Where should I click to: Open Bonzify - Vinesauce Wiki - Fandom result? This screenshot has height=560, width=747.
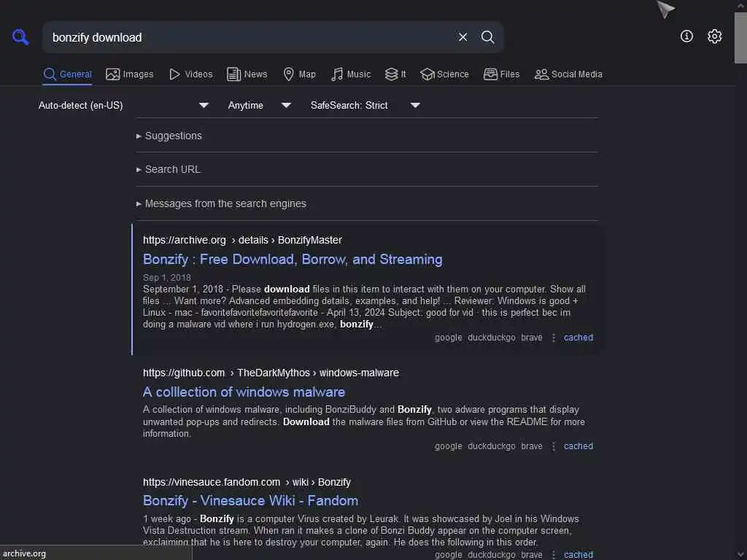coord(251,500)
